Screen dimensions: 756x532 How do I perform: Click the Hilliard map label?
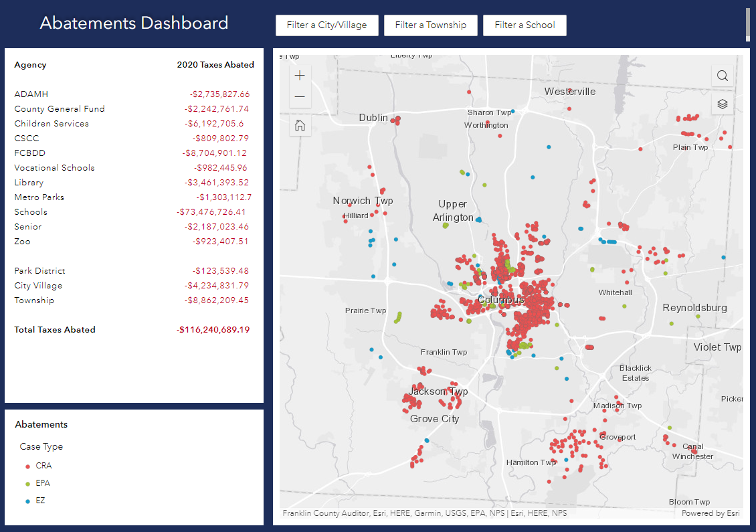pyautogui.click(x=356, y=215)
